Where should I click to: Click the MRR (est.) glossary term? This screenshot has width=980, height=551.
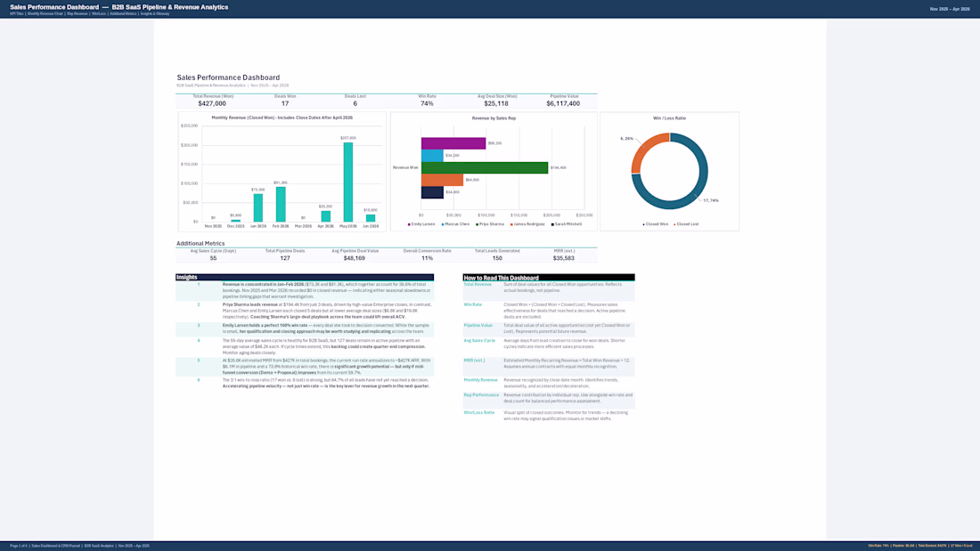tap(474, 361)
